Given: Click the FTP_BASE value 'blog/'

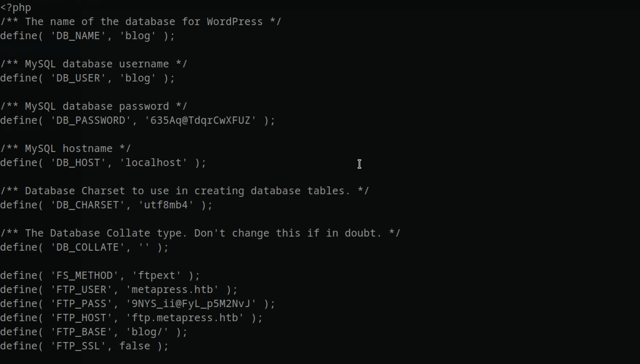Looking at the screenshot, I should point(147,332).
